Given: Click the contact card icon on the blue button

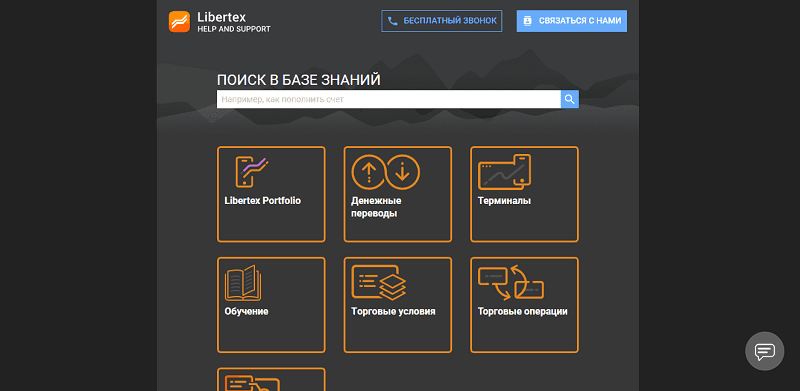Looking at the screenshot, I should point(528,21).
